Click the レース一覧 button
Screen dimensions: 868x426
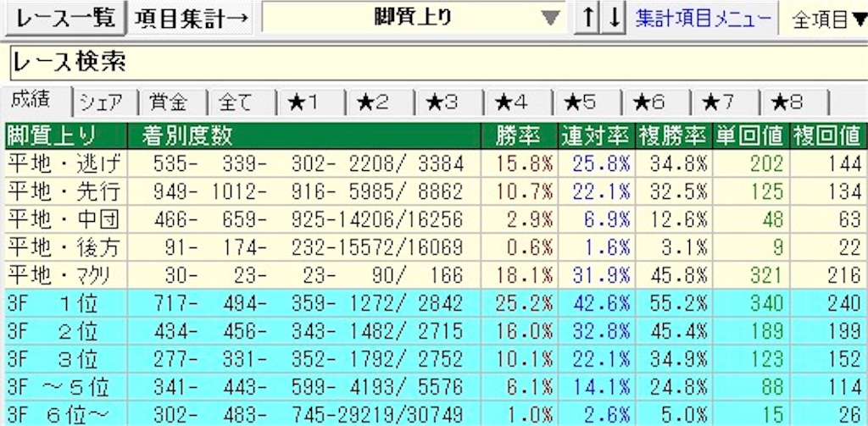(x=64, y=19)
